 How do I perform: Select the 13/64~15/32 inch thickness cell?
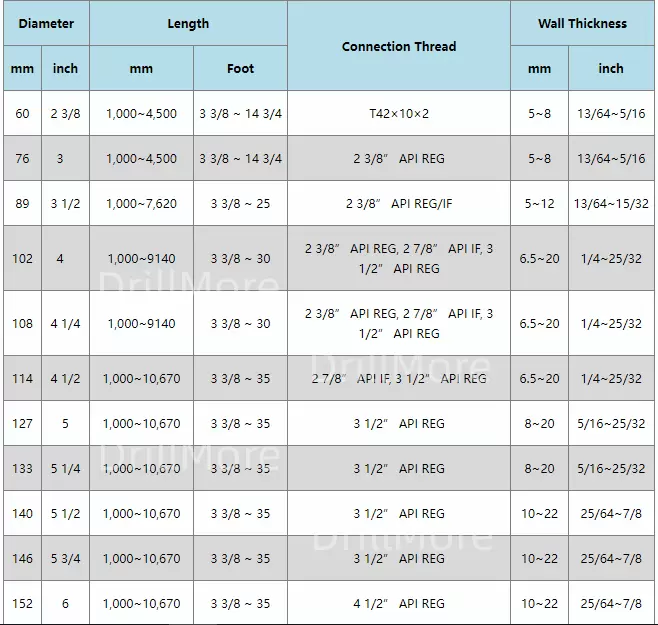pyautogui.click(x=610, y=204)
